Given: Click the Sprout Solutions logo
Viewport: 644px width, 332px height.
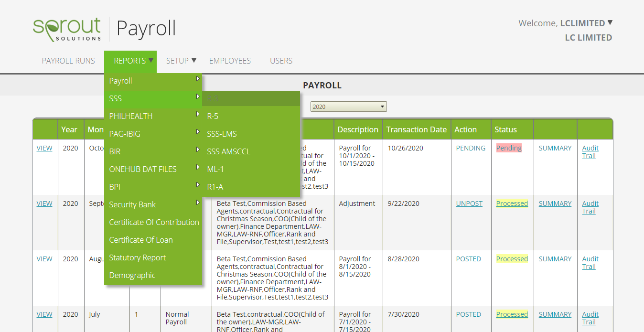Looking at the screenshot, I should click(67, 29).
